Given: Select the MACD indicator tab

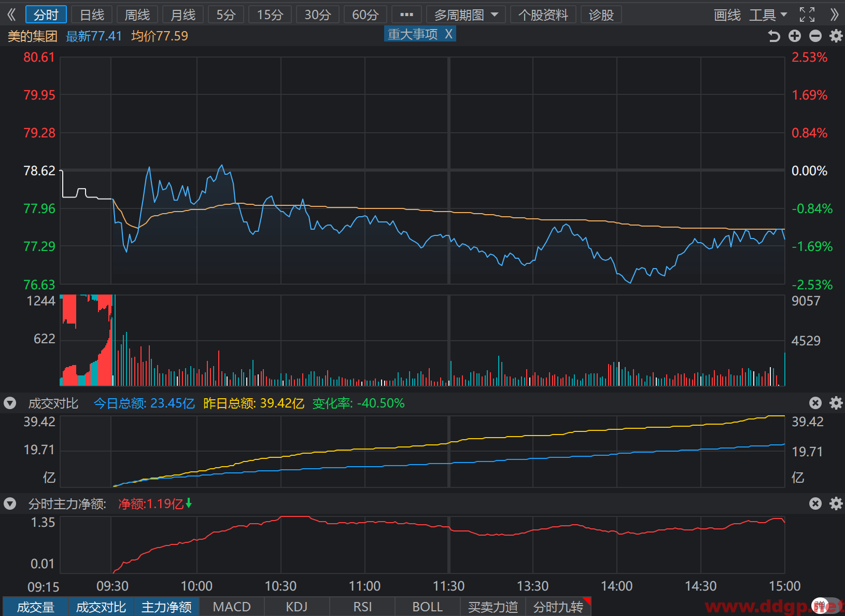Looking at the screenshot, I should pos(232,607).
